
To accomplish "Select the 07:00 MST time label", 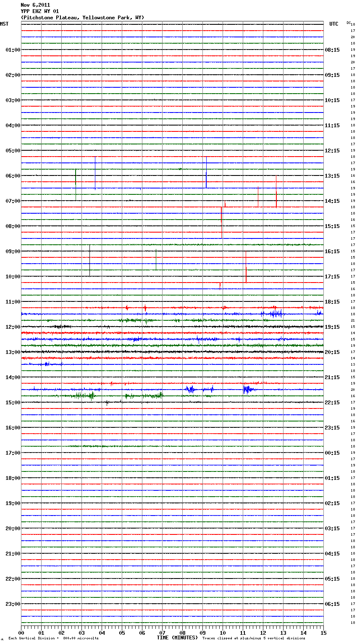I will click(x=13, y=201).
